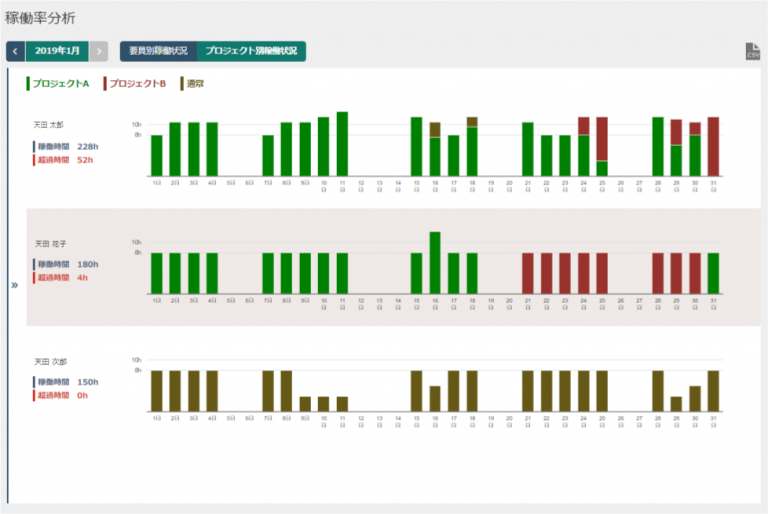768x514 pixels.
Task: Click 天田 花子's tall green bar on day 16
Action: click(x=435, y=263)
